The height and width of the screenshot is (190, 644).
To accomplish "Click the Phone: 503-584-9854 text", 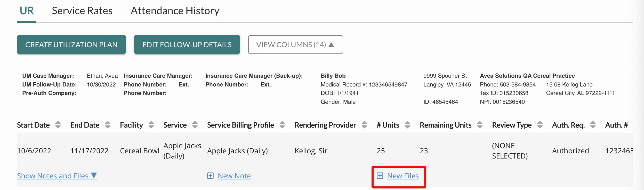I will [x=508, y=84].
